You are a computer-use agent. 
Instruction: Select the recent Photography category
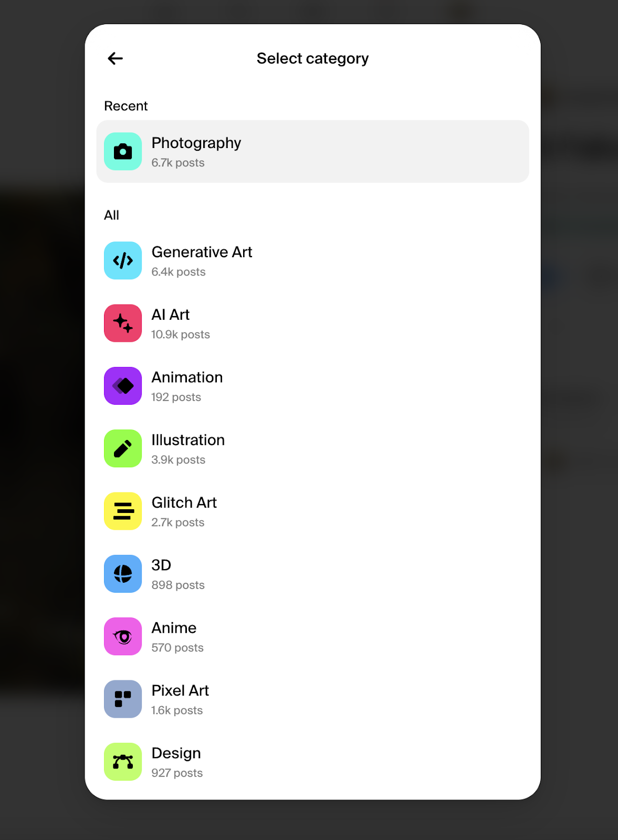click(x=313, y=152)
